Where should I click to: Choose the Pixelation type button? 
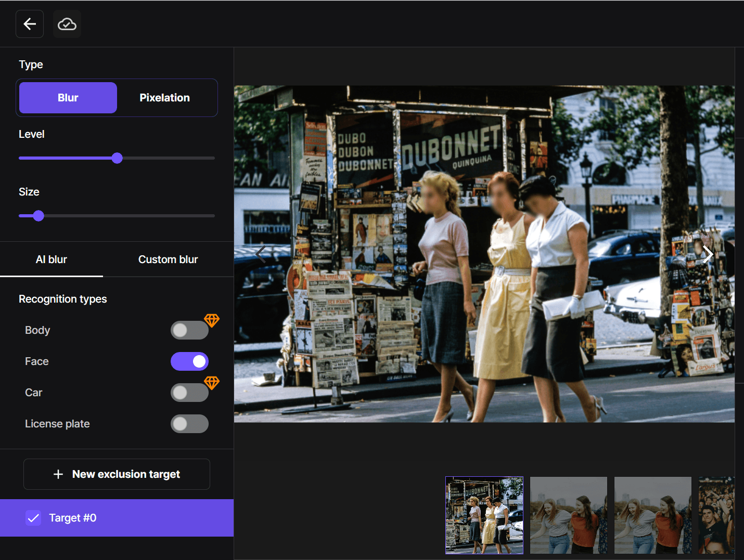(x=164, y=98)
